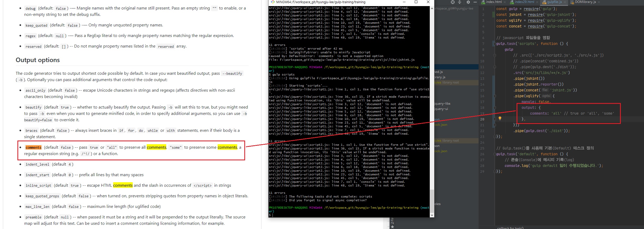The width and height of the screenshot is (644, 229).
Task: Close the index.html editor tab
Action: 505,2
